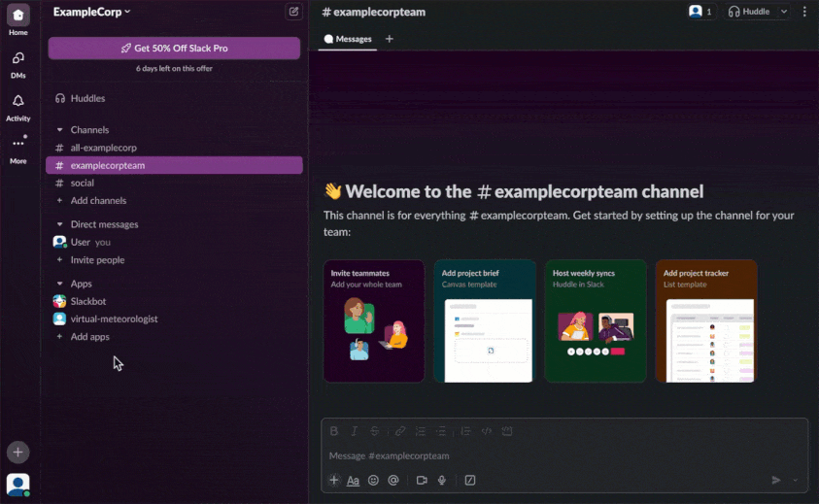Image resolution: width=819 pixels, height=504 pixels.
Task: Focus the Message #examplecorpteam input field
Action: [x=564, y=455]
